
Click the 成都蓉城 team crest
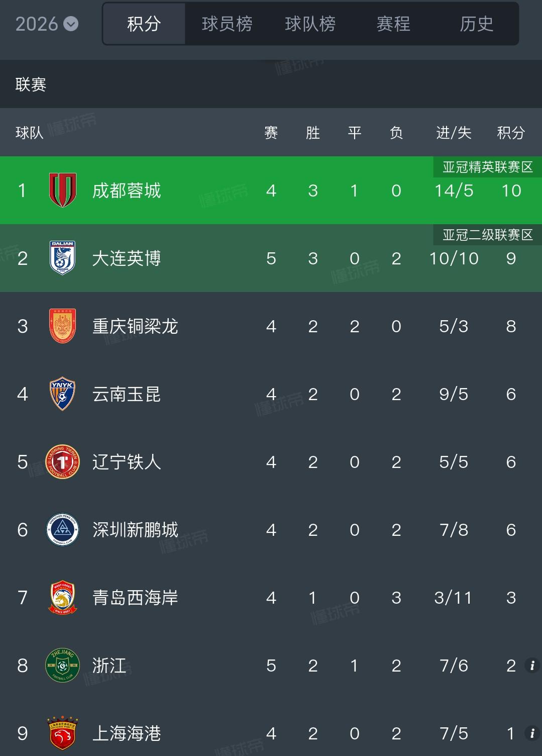(x=63, y=190)
